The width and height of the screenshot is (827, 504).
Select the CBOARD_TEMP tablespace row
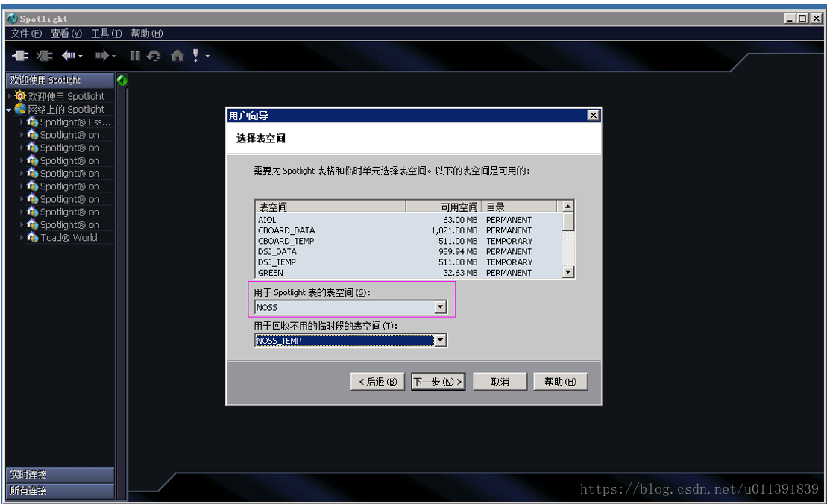(409, 241)
